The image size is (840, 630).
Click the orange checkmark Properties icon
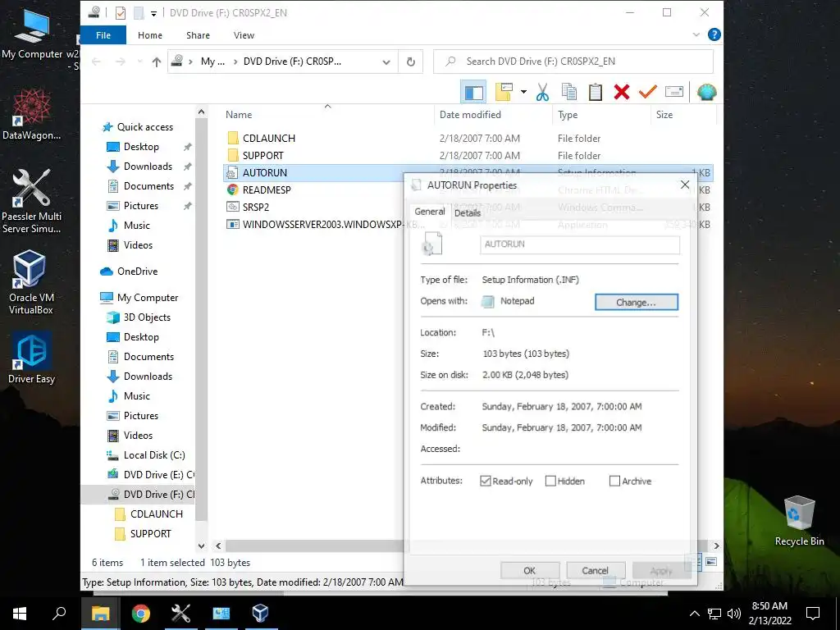(x=648, y=92)
